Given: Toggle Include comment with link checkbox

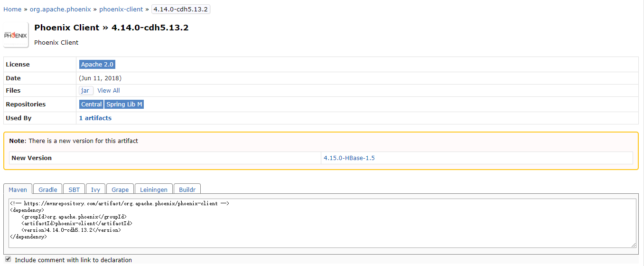Looking at the screenshot, I should (8, 259).
